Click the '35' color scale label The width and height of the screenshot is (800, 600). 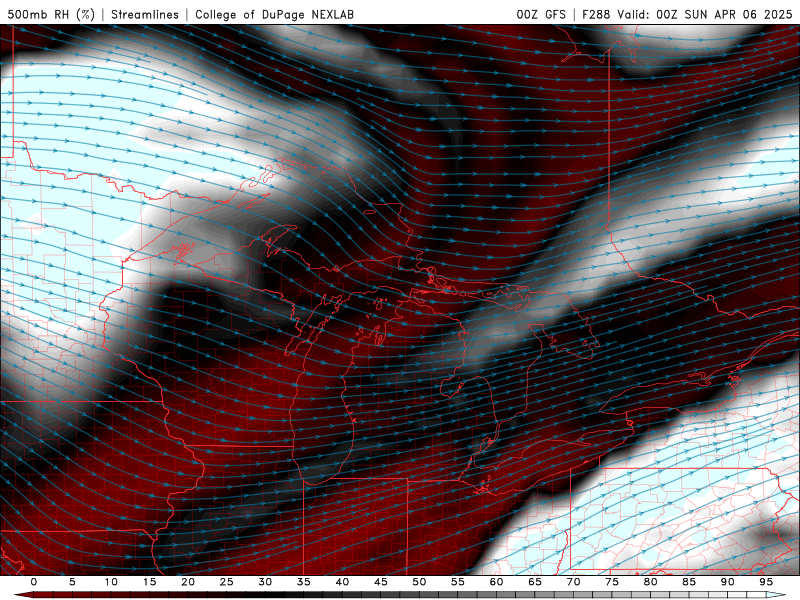coord(304,582)
